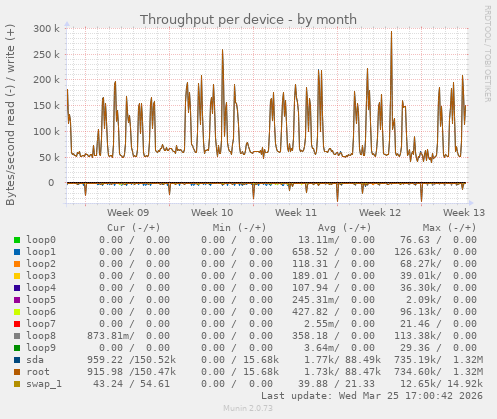
Task: Click the orange loop2 legend color swatch
Action: 17,264
